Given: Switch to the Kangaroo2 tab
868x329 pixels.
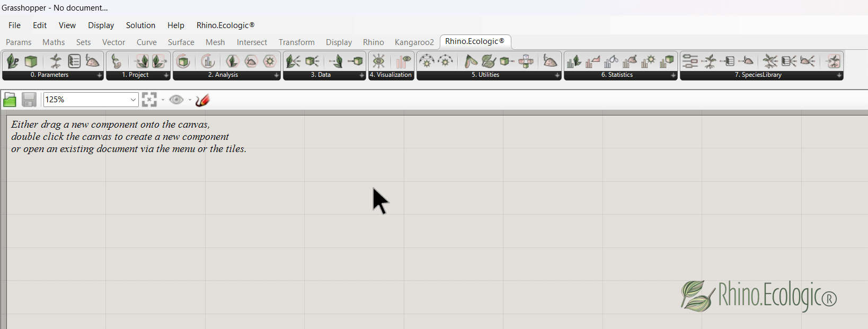Looking at the screenshot, I should [x=414, y=42].
